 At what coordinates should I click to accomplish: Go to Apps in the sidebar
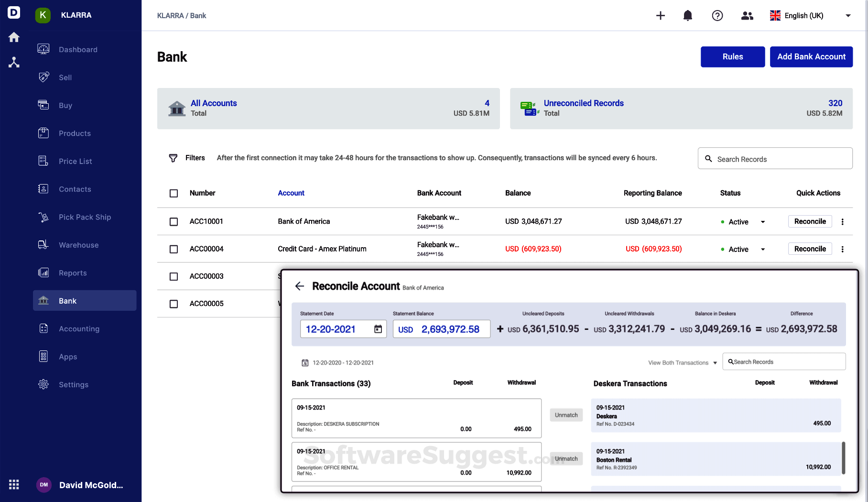[85, 357]
